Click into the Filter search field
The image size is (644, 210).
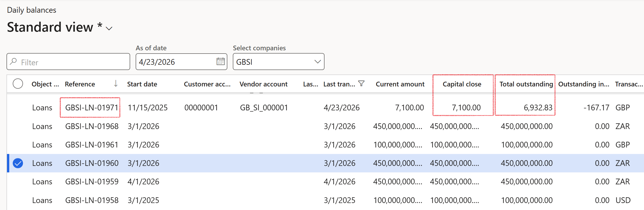(72, 62)
